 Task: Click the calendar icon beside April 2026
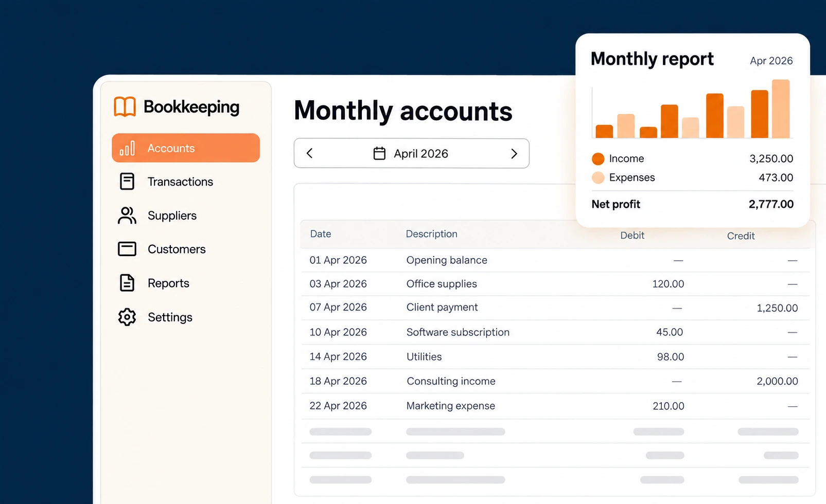379,153
